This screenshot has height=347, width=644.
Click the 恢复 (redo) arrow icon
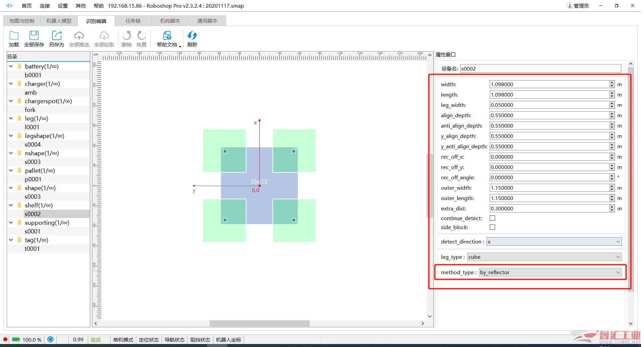142,35
